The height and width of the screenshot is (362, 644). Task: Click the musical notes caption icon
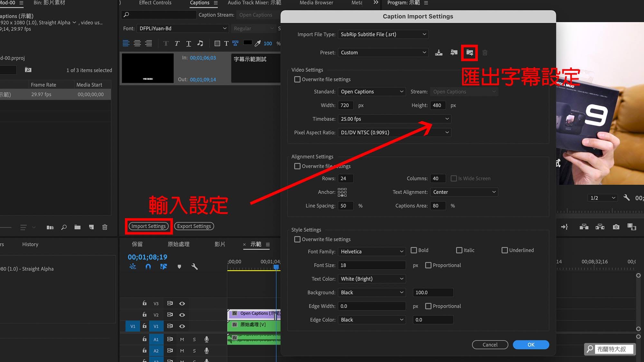200,43
